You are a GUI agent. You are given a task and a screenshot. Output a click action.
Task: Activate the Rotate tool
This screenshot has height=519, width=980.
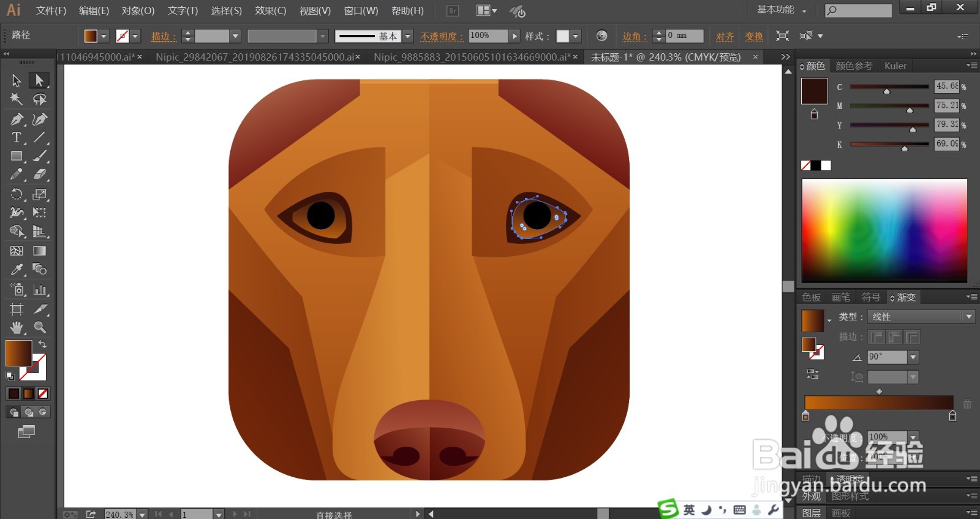[x=17, y=194]
